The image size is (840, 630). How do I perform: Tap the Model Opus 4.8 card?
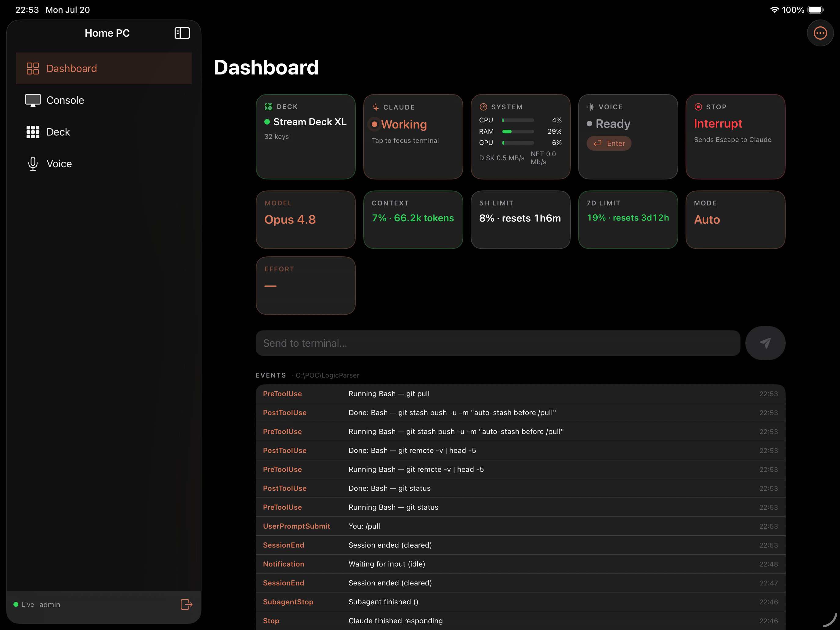[x=306, y=219]
